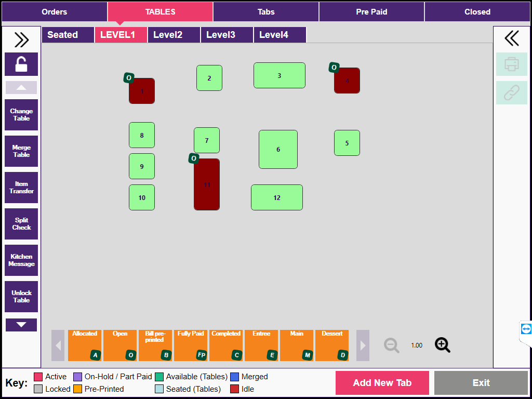Show more status tiles with right arrow
The width and height of the screenshot is (532, 399).
click(363, 345)
